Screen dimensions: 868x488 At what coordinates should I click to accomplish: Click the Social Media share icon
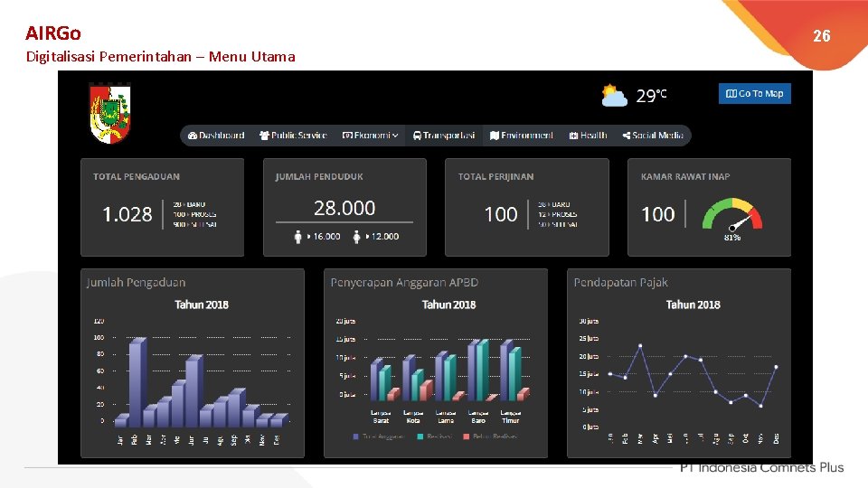[626, 136]
